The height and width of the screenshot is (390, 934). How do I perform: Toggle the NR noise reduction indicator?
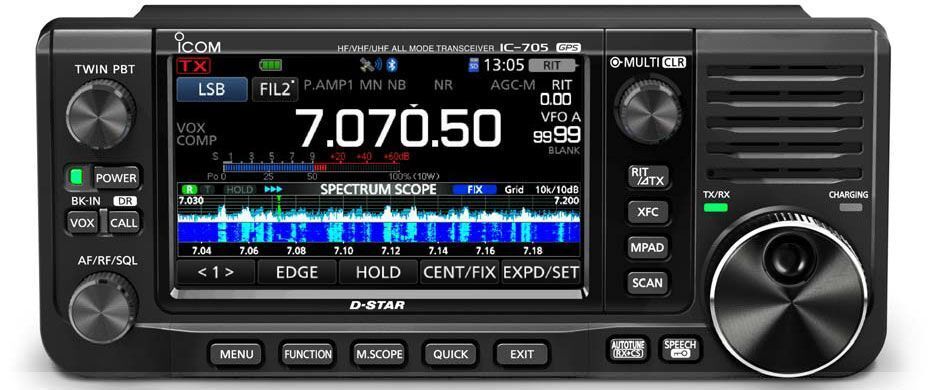pyautogui.click(x=443, y=85)
